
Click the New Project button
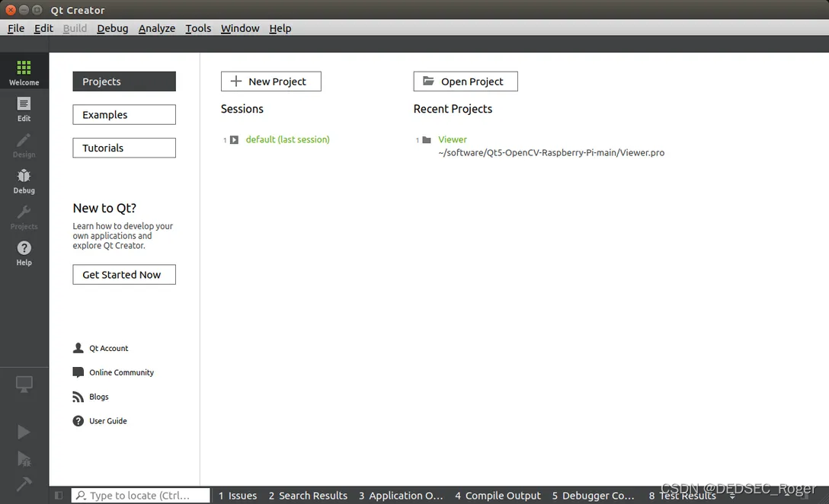click(270, 81)
